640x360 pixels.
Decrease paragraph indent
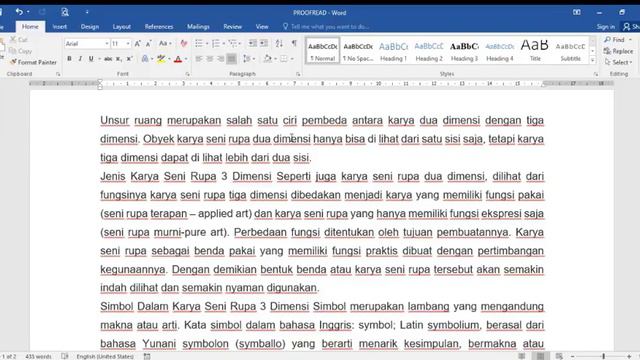click(x=253, y=43)
